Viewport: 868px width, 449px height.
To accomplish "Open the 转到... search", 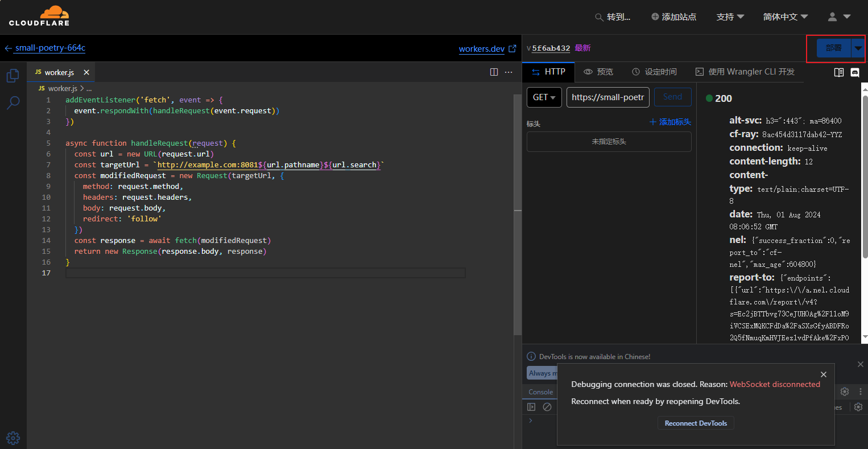I will point(613,17).
